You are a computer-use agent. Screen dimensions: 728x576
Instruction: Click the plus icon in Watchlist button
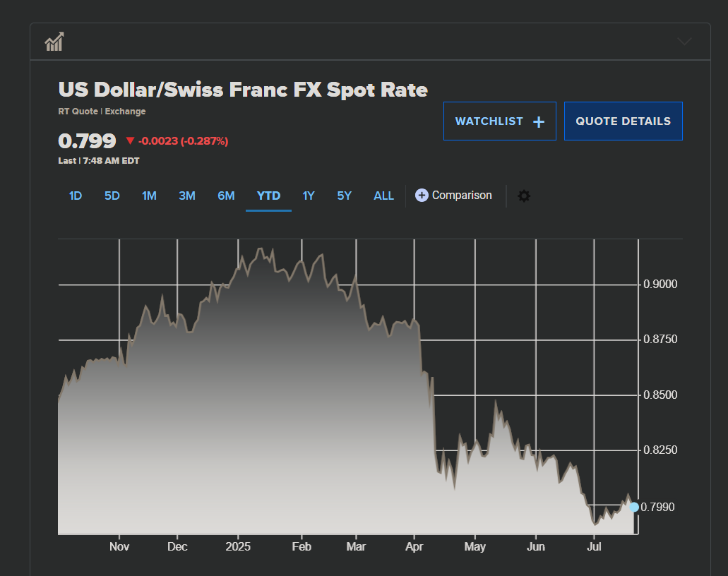[539, 122]
